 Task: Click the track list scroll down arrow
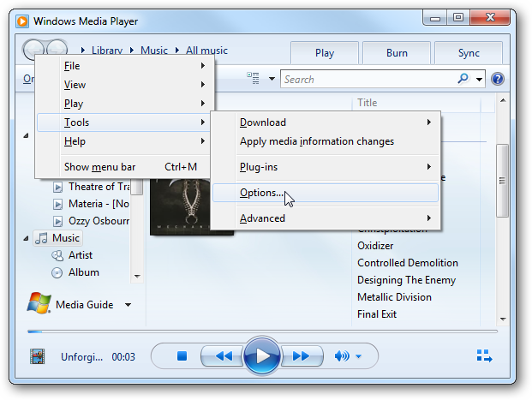(x=503, y=319)
